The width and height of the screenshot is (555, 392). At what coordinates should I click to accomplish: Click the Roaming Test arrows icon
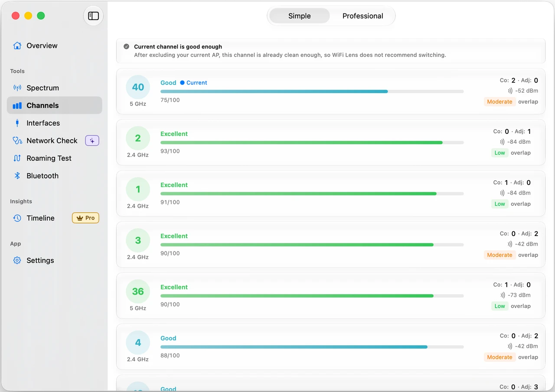(17, 158)
